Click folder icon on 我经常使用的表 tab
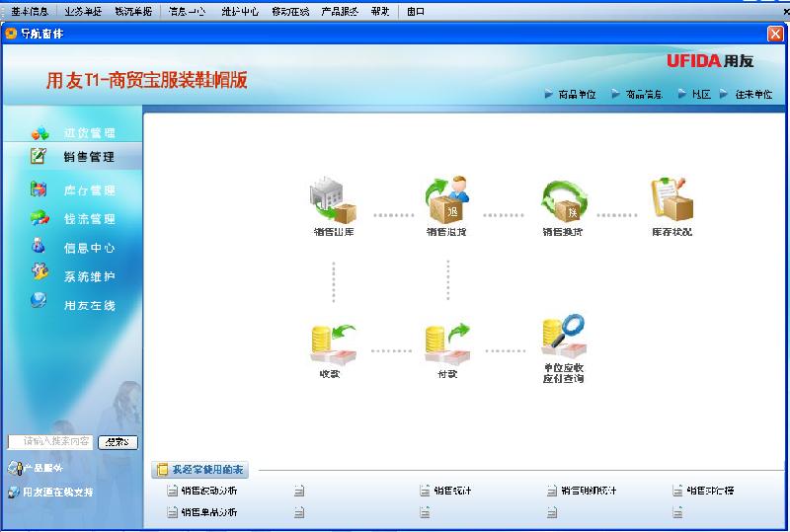790x532 pixels. (x=162, y=470)
